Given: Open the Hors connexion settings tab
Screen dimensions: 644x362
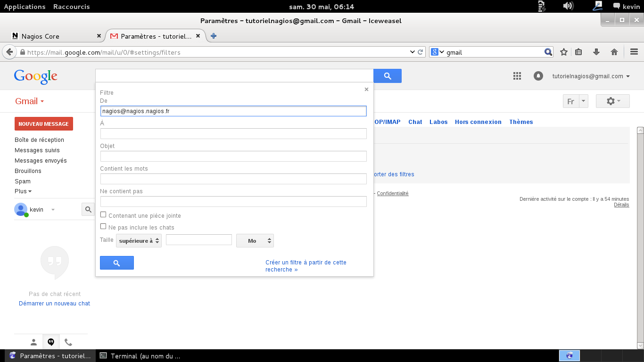Looking at the screenshot, I should pos(478,122).
